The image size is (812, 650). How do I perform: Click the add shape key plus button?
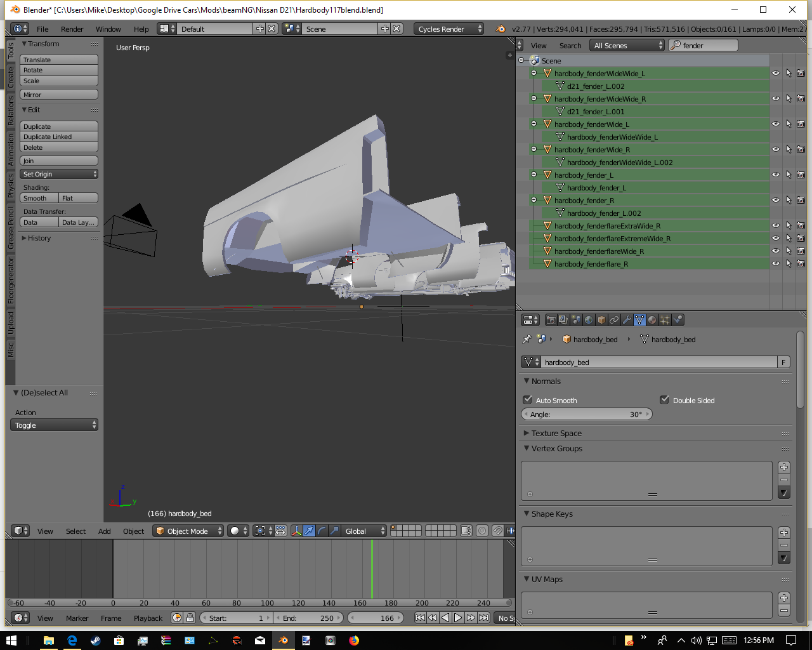pyautogui.click(x=784, y=533)
